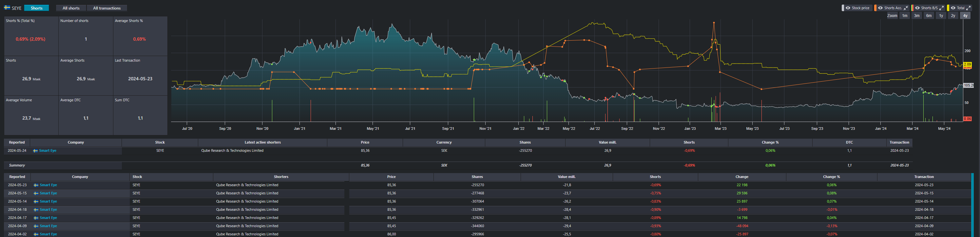Toggle Shorts B/S visibility eye icon
Screen dimensions: 980x237
coord(917,8)
